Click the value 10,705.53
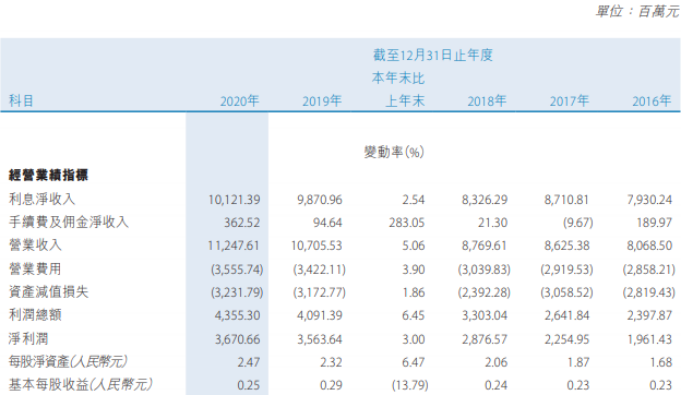The image size is (682, 396). point(317,246)
